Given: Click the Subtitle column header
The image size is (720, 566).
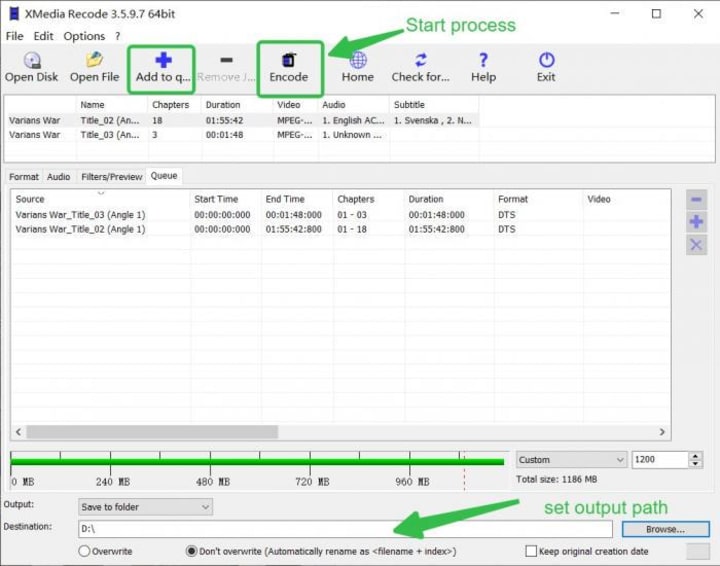Looking at the screenshot, I should (x=434, y=105).
